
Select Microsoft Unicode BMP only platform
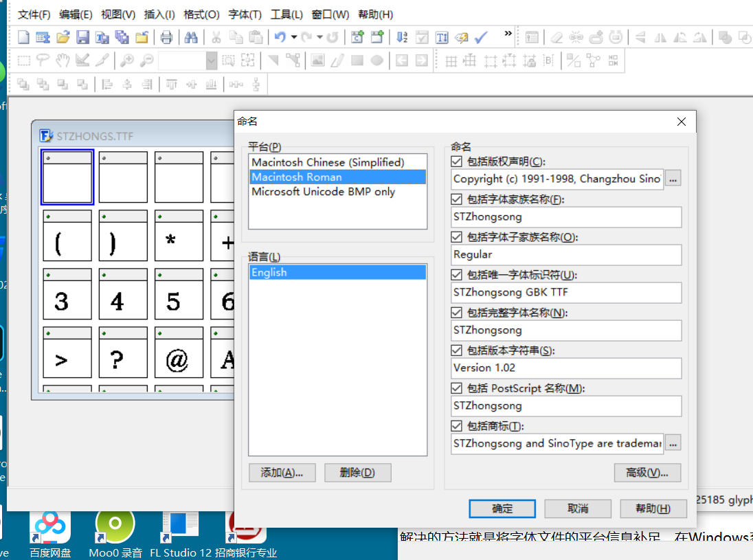(x=337, y=192)
